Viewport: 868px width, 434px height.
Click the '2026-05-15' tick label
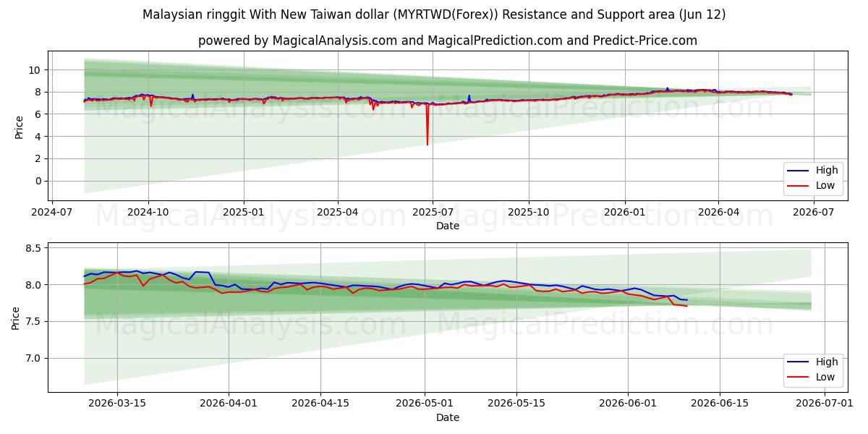(x=517, y=404)
